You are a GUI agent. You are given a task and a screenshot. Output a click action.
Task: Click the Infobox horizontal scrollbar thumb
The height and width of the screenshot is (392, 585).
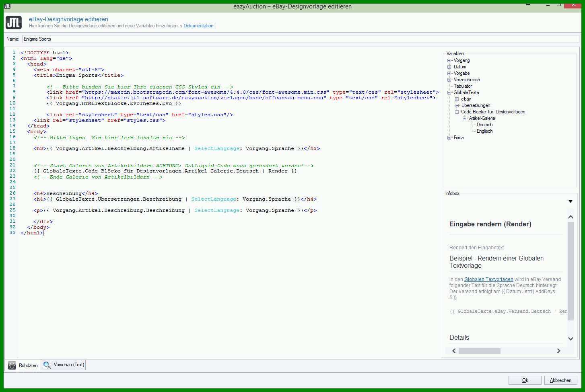[x=480, y=351]
